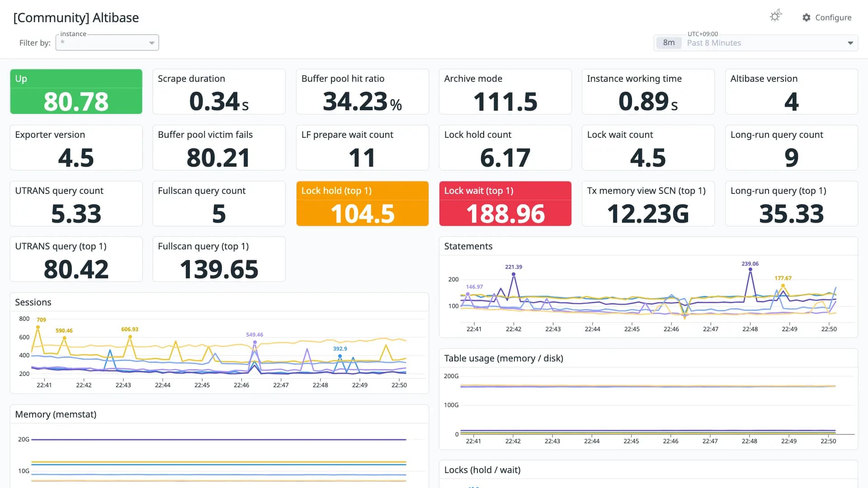Click Buffer pool victim fails value 80.21
The height and width of the screenshot is (488, 868).
click(x=219, y=158)
